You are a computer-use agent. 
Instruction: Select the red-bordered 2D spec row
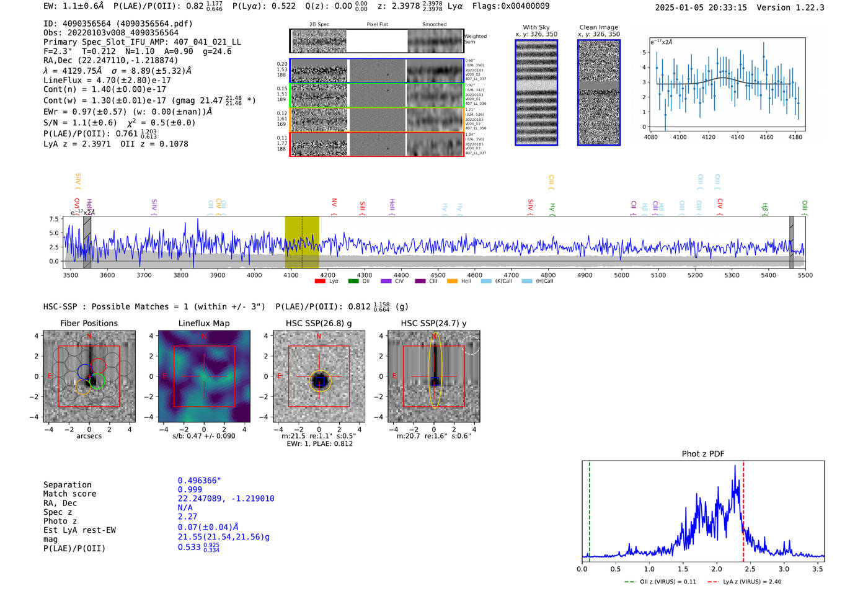(x=376, y=144)
